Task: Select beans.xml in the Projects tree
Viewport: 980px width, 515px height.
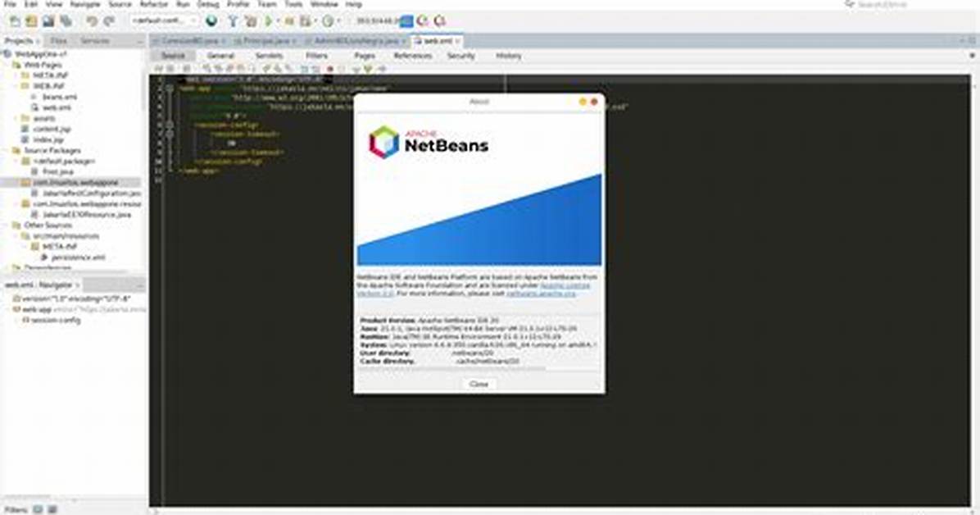Action: click(x=60, y=97)
